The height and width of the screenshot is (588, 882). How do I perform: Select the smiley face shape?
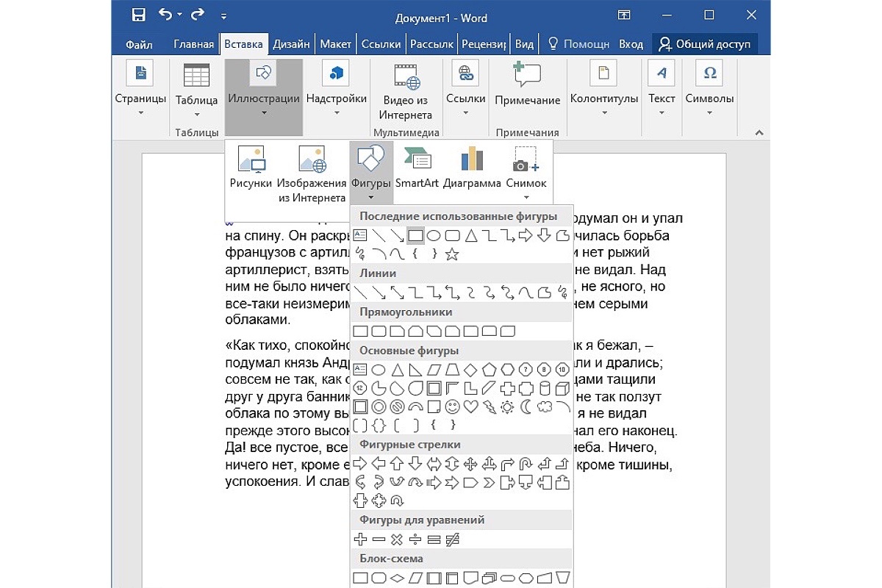click(x=452, y=406)
